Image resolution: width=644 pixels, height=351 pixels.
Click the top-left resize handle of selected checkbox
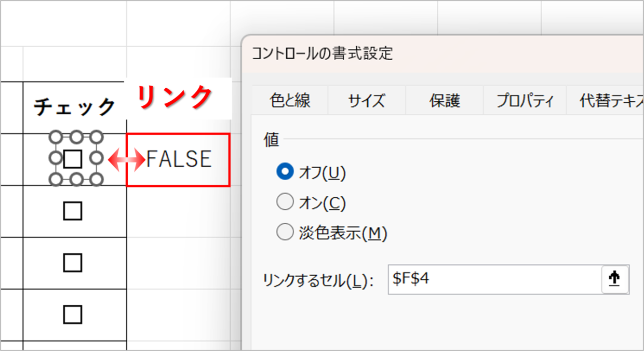(x=56, y=137)
